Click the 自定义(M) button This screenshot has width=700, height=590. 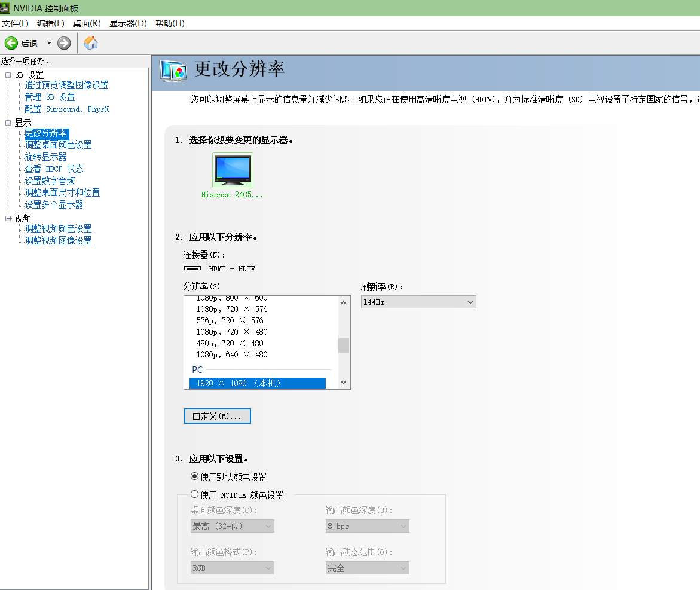point(217,416)
